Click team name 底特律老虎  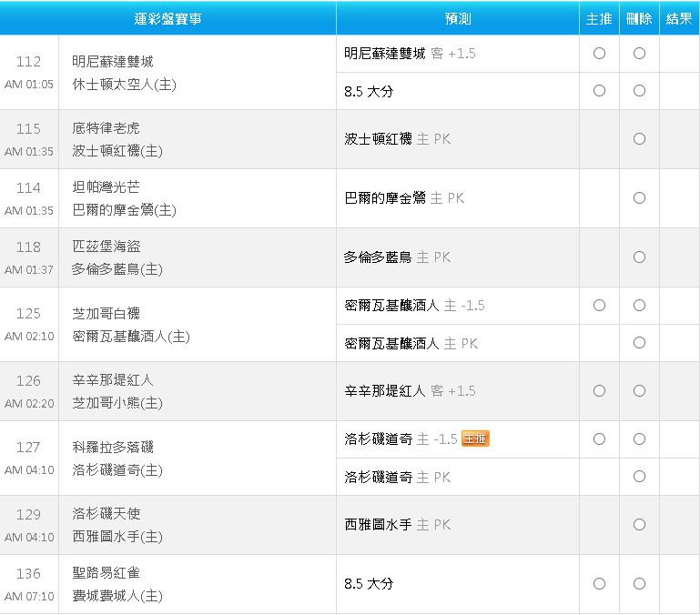point(106,128)
